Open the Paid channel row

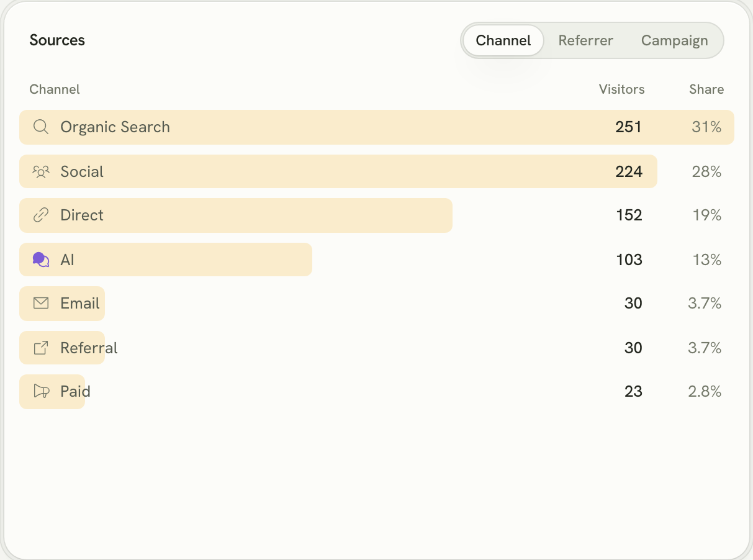click(377, 392)
